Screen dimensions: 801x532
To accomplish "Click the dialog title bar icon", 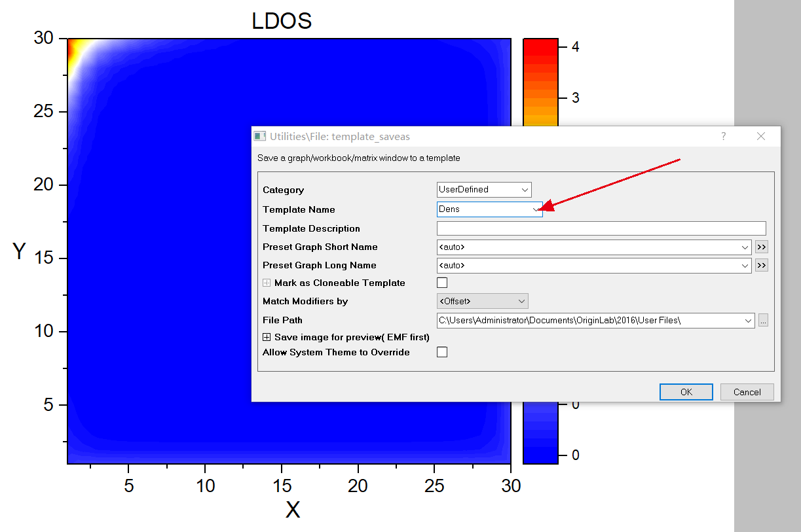I will 261,136.
